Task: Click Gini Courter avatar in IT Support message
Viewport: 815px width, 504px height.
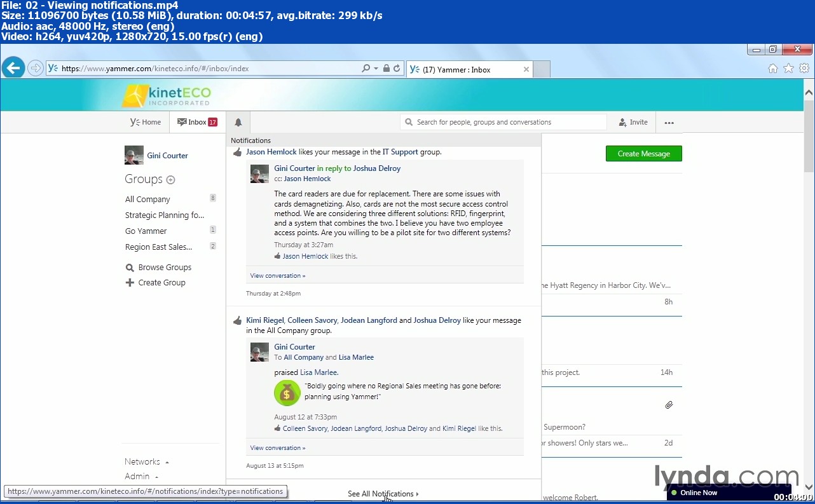Action: pyautogui.click(x=259, y=174)
